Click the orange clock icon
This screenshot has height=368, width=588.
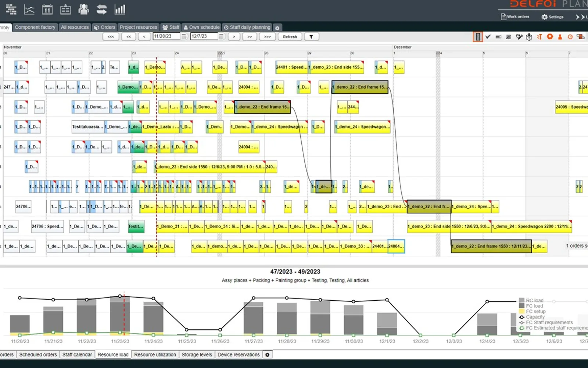pos(570,37)
